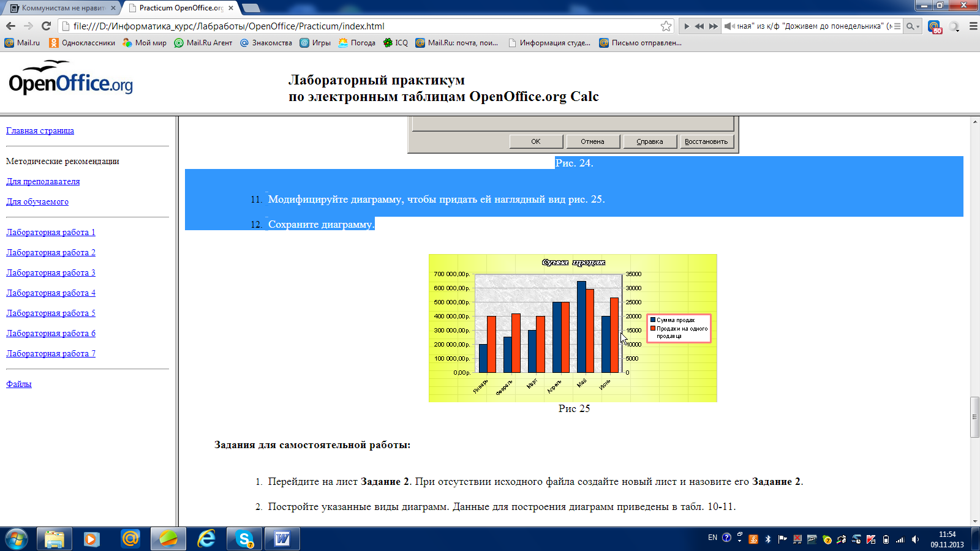Open 'Информация студе...' bookmark
This screenshot has width=980, height=551.
pos(549,43)
